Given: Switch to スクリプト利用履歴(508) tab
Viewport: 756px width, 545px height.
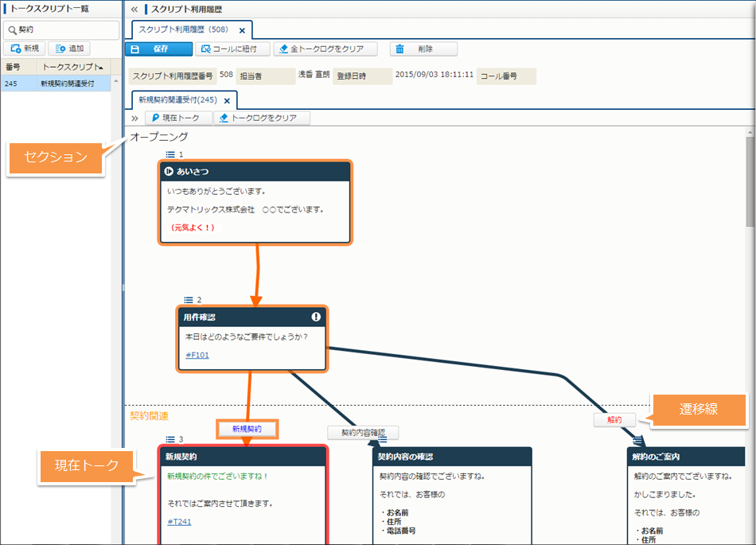Looking at the screenshot, I should [181, 30].
